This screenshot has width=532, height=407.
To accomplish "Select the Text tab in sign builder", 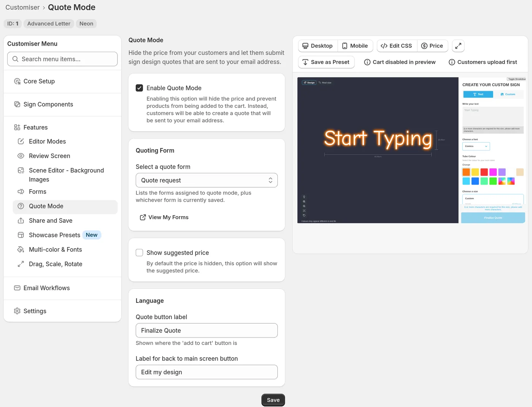I will (478, 94).
